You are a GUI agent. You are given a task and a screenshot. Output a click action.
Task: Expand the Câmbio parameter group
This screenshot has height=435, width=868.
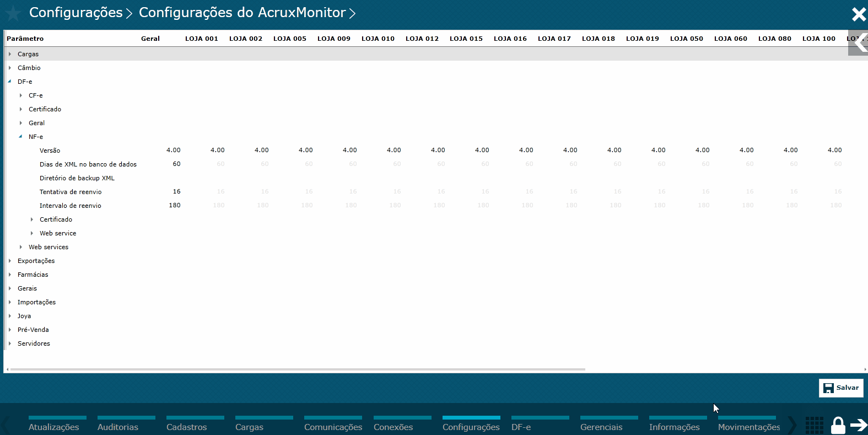pos(10,68)
